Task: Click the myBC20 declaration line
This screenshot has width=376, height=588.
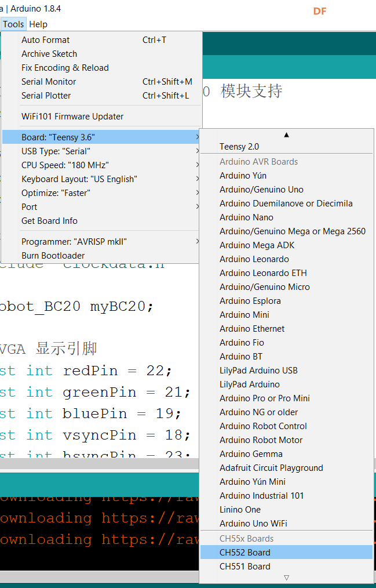Action: tap(77, 306)
